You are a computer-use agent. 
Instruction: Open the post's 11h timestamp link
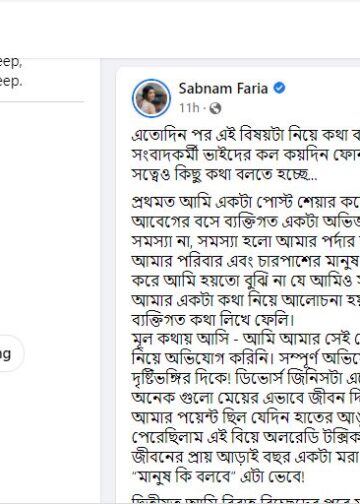tap(189, 108)
